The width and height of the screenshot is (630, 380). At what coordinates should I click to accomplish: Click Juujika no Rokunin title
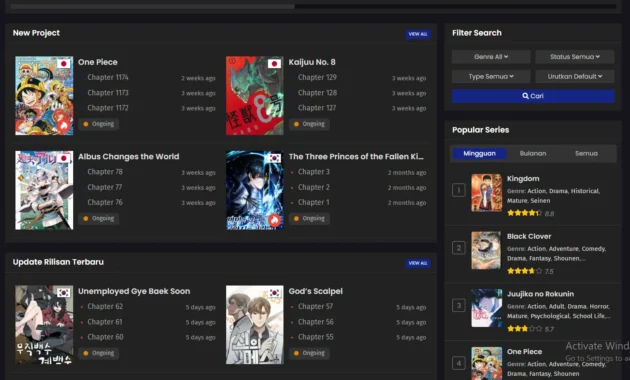click(540, 294)
